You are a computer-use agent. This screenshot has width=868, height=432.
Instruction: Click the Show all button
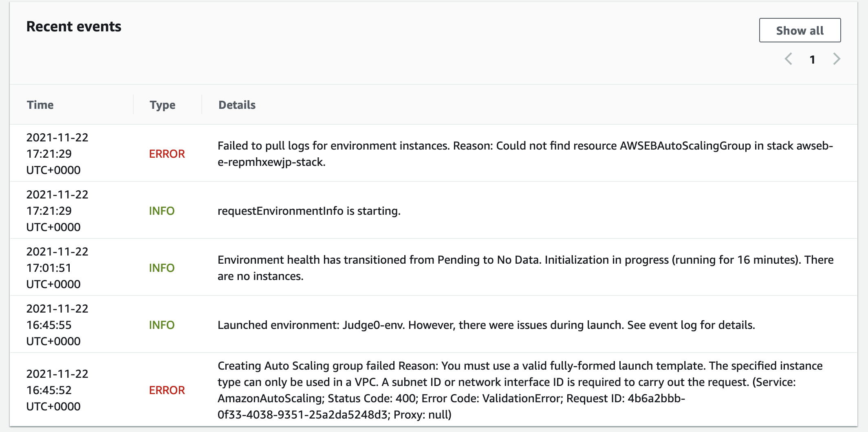(x=800, y=30)
